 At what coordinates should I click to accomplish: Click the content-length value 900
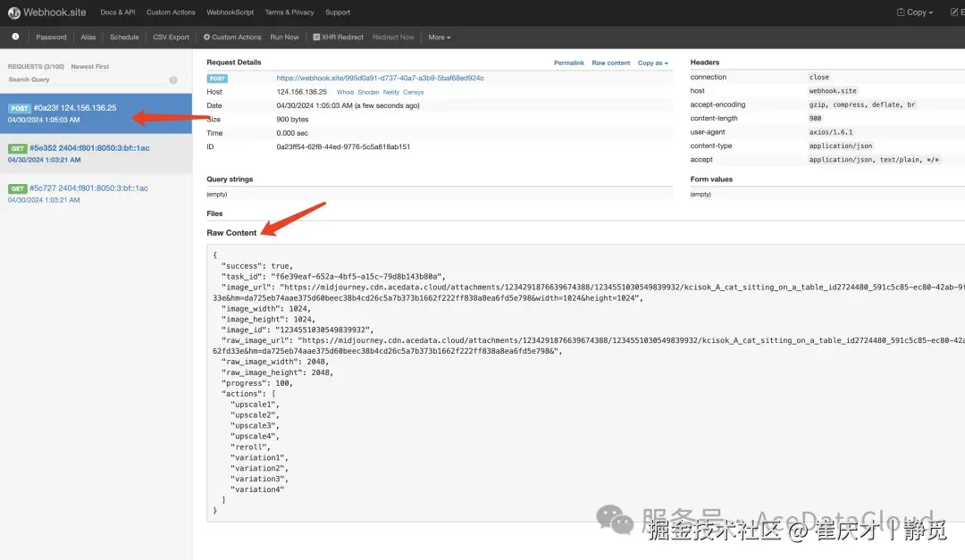pos(815,118)
